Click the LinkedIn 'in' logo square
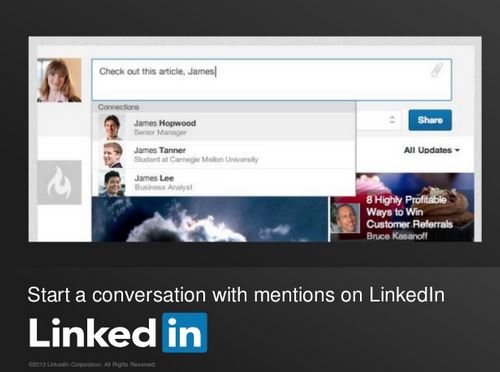Viewport: 500px width, 372px height. point(185,332)
